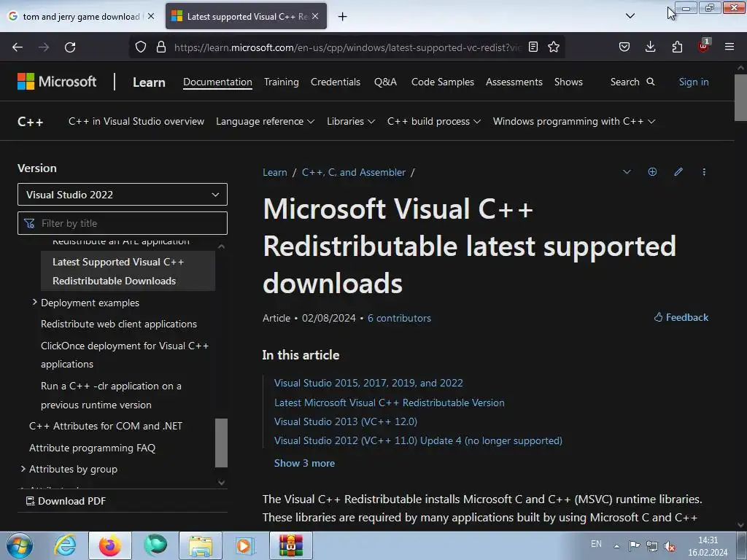Open Training nav item
Screen dimensions: 747x560
pyautogui.click(x=282, y=82)
